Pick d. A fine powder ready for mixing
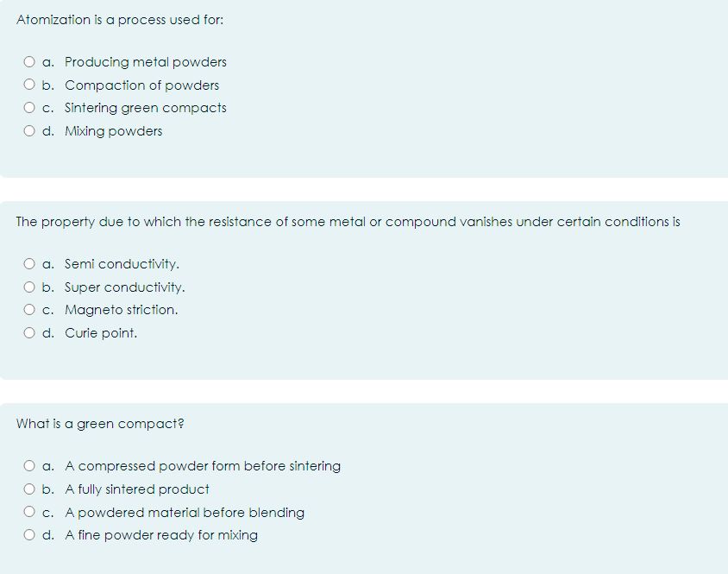728x574 pixels. 29,534
